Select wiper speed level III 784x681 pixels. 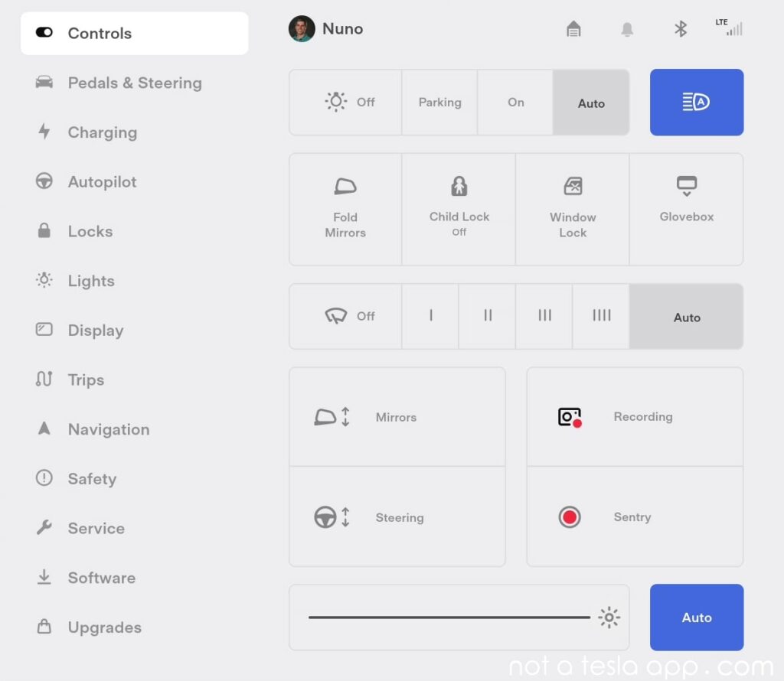544,316
